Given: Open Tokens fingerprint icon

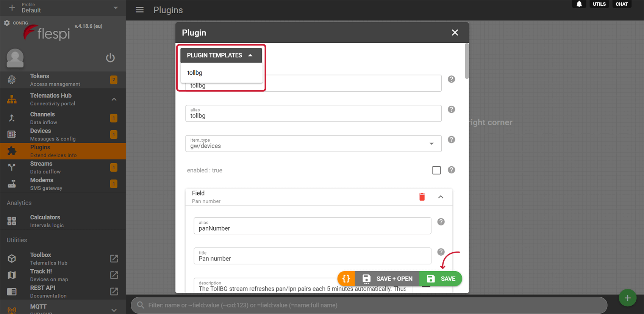Looking at the screenshot, I should 12,80.
